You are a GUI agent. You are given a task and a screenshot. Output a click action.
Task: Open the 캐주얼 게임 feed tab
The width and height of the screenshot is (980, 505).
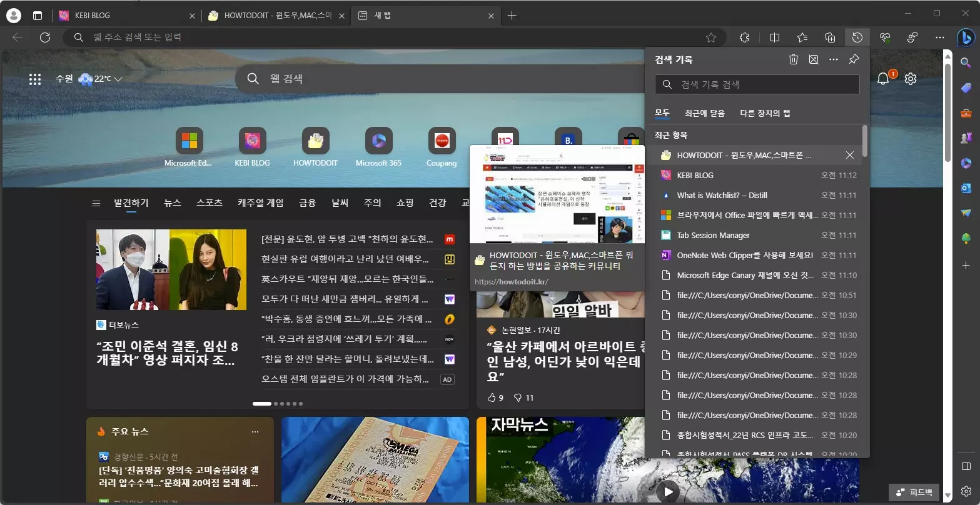tap(260, 202)
